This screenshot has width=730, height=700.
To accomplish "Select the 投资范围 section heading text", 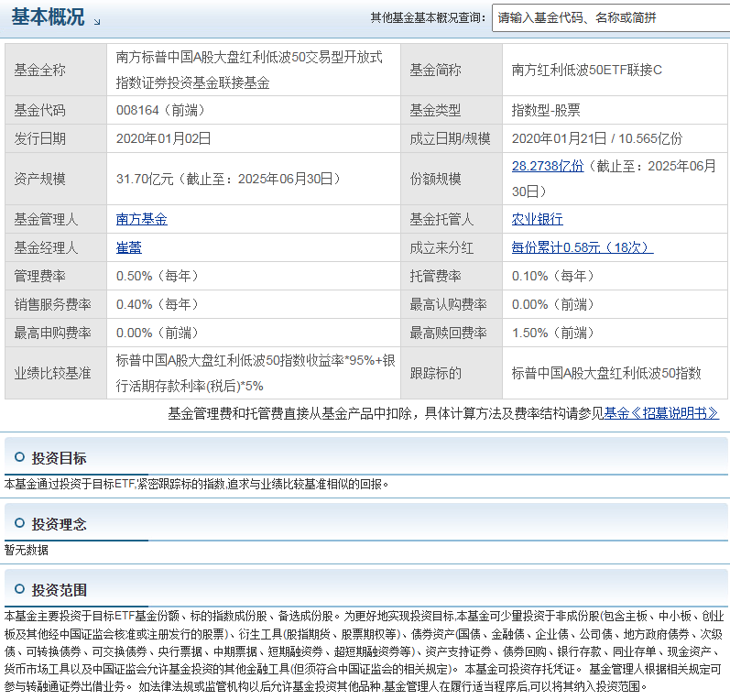I will (x=60, y=591).
